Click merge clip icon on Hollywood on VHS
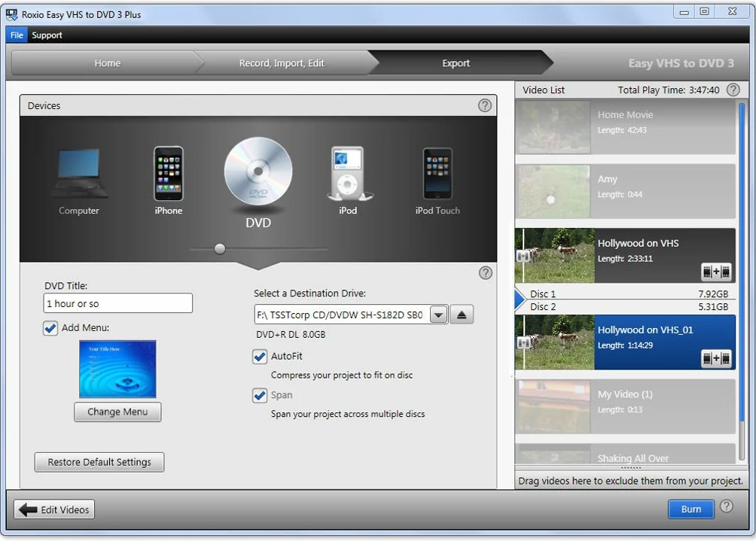 tap(716, 272)
